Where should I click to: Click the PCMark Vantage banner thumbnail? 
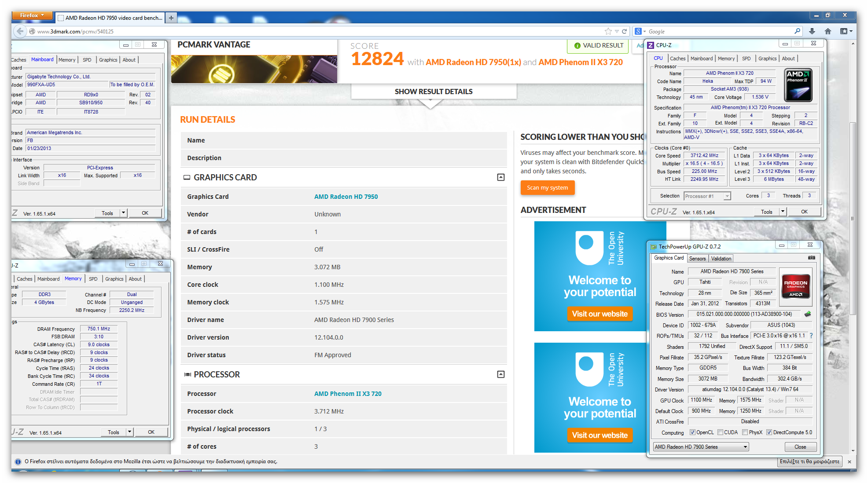[254, 69]
